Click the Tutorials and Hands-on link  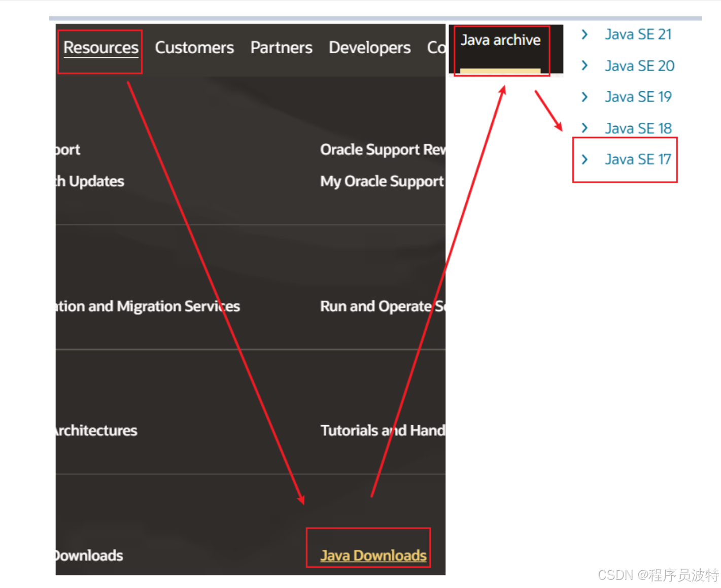383,431
